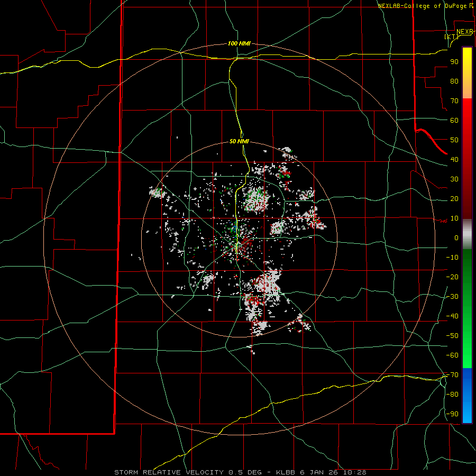Select the -20 value on the velocity scale

(x=452, y=277)
